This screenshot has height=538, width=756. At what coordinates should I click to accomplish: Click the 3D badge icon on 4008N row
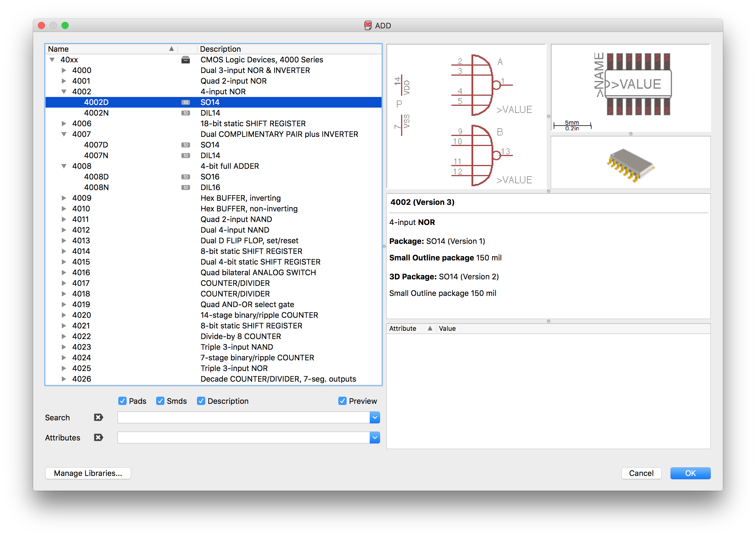[186, 187]
